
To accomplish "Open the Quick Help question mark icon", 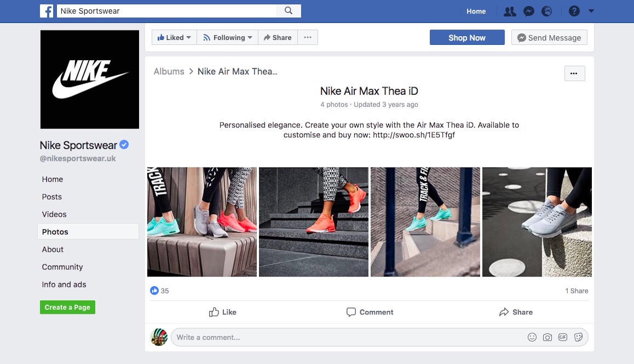I will pos(574,11).
